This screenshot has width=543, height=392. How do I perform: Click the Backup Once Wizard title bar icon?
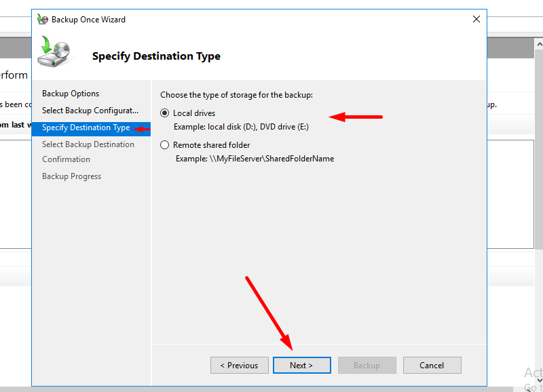[43, 20]
